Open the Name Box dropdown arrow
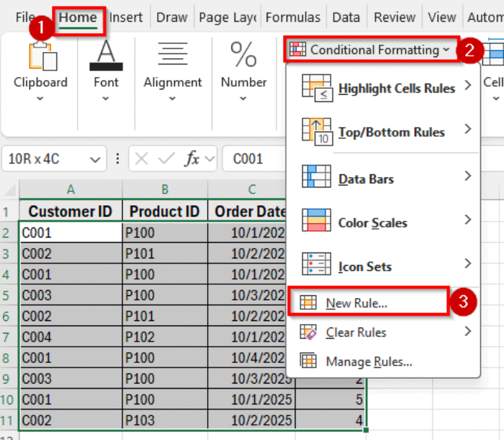This screenshot has height=440, width=504. (95, 160)
